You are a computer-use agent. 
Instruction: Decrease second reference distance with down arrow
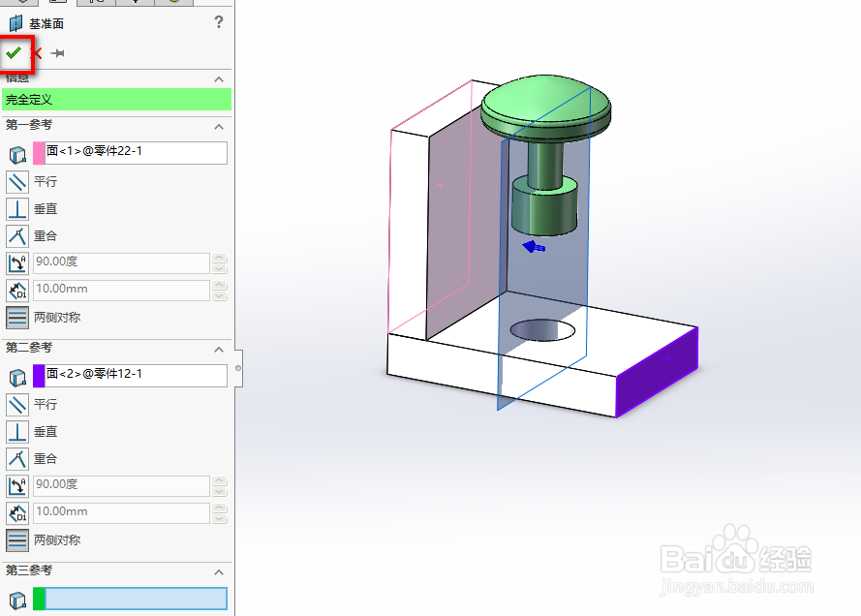tap(220, 518)
